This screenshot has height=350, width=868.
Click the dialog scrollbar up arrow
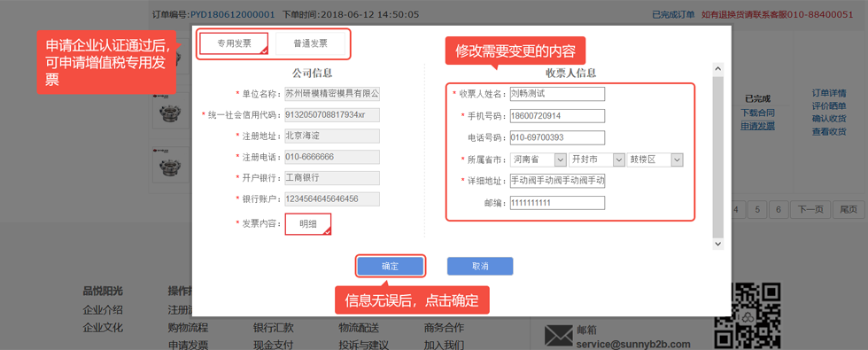click(717, 69)
